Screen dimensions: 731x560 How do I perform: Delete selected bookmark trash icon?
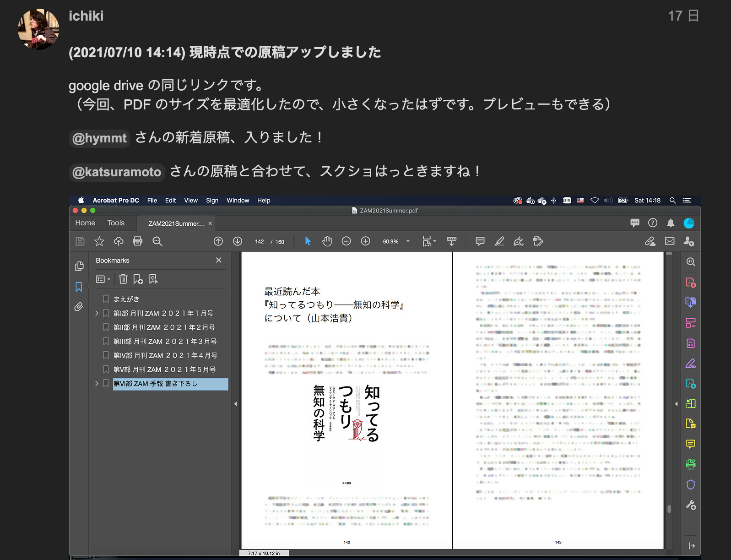click(123, 279)
